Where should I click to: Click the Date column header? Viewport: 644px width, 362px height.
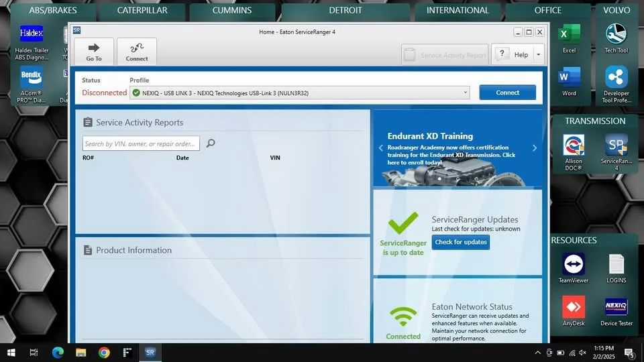182,158
